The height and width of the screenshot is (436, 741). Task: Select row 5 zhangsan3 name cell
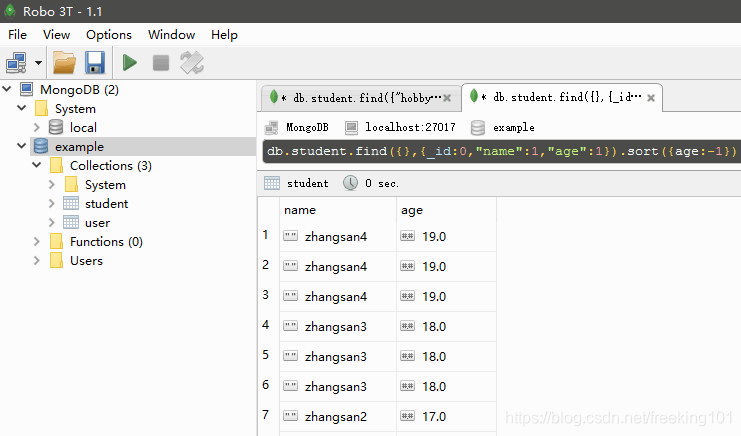[338, 357]
